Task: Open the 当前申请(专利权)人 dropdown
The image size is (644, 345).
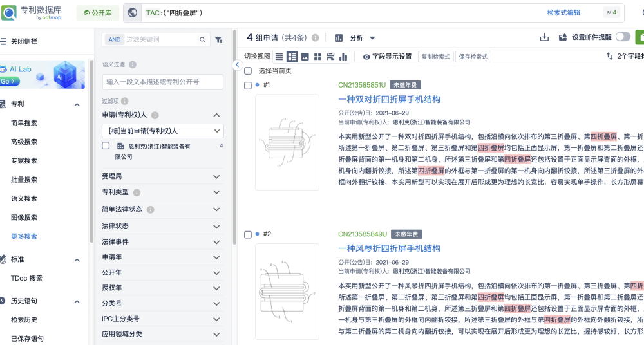Action: tap(162, 131)
